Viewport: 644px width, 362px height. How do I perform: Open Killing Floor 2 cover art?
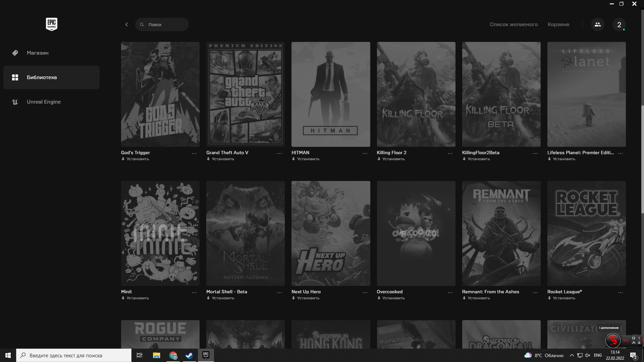[x=416, y=94]
